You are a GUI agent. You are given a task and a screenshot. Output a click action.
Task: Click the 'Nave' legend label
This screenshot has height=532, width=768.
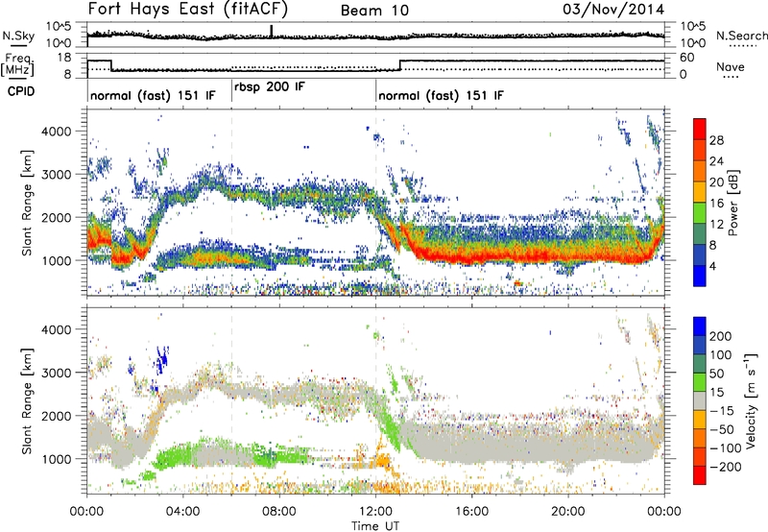(731, 66)
